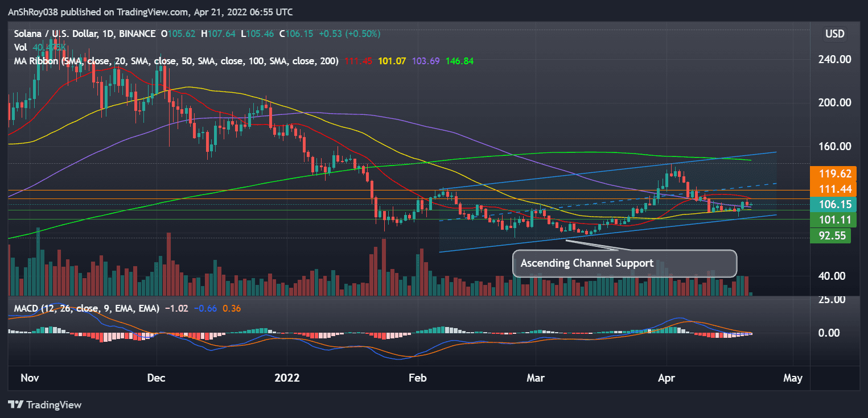The height and width of the screenshot is (418, 868).
Task: Click the Ascending Channel Support callout
Action: [587, 263]
